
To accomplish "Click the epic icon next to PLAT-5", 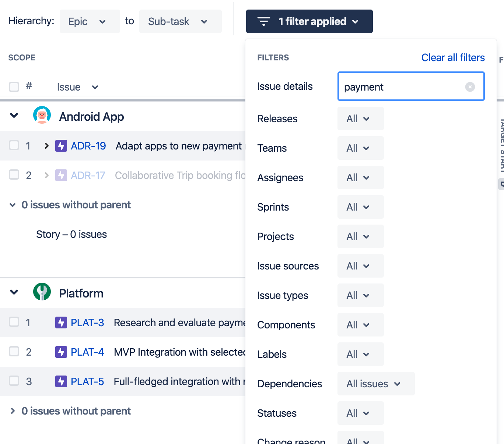I will [61, 381].
